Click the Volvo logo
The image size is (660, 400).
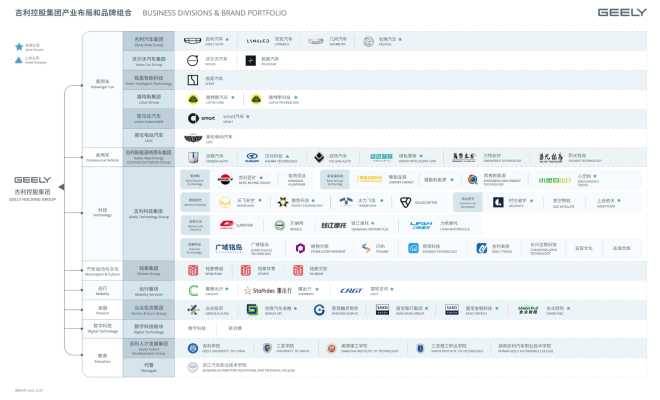pyautogui.click(x=192, y=61)
